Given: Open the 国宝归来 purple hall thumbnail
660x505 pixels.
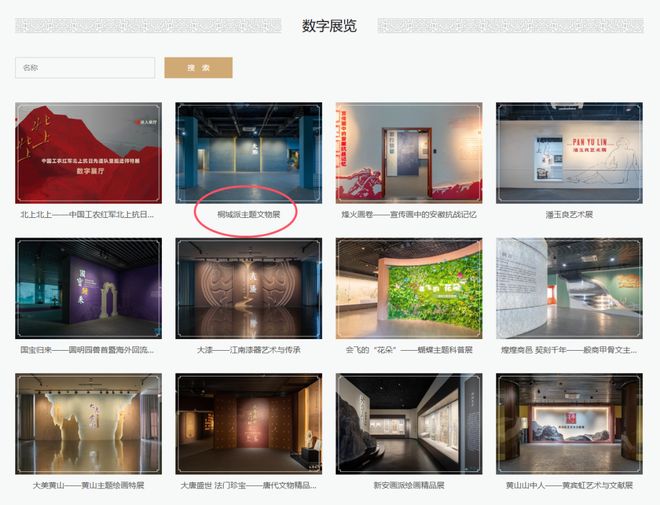Looking at the screenshot, I should click(x=88, y=287).
